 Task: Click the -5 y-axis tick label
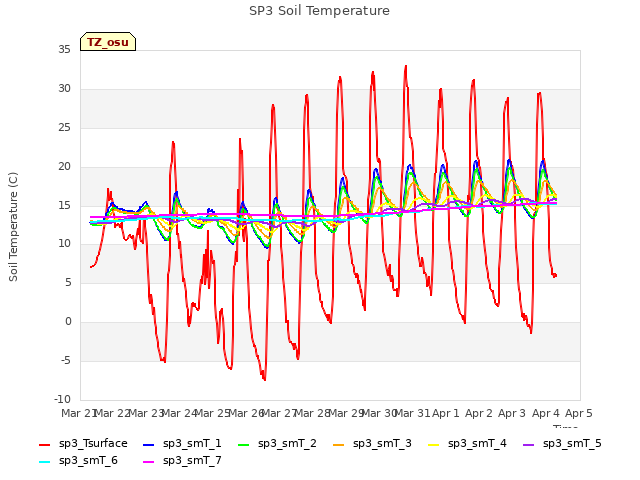(x=66, y=361)
